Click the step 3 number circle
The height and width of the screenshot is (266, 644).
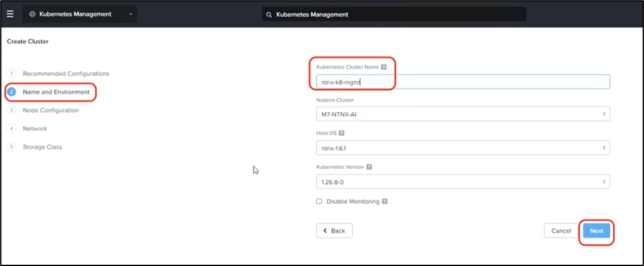click(x=11, y=110)
